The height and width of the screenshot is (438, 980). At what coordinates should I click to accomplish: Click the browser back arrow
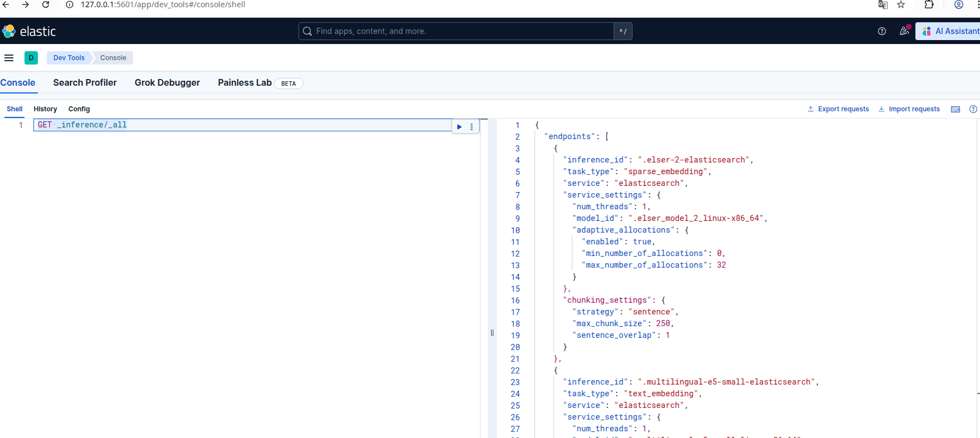click(x=6, y=4)
